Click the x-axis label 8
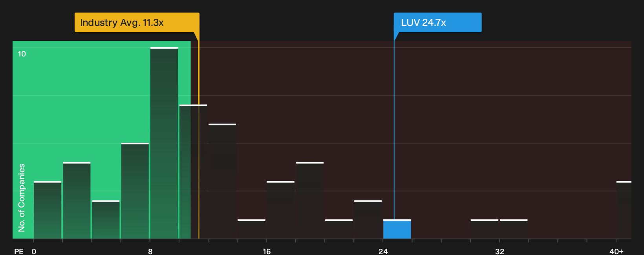The image size is (644, 255). pos(150,251)
